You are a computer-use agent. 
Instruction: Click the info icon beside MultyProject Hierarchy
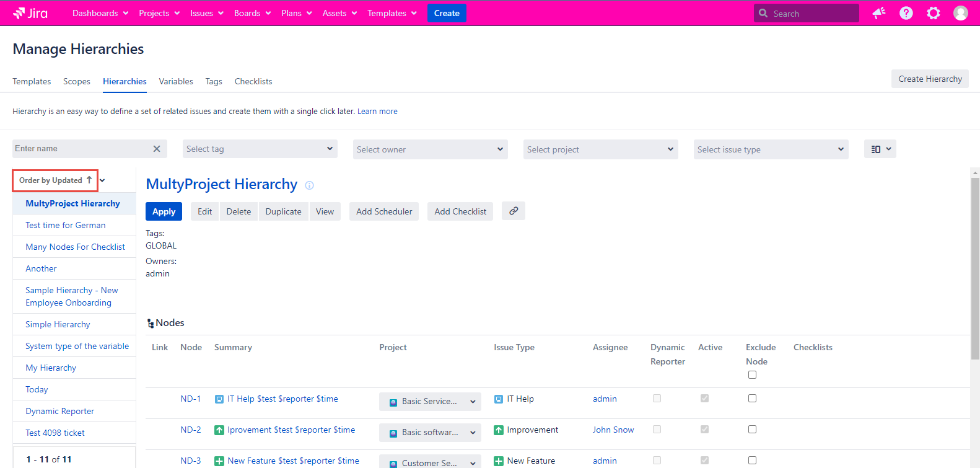[309, 185]
